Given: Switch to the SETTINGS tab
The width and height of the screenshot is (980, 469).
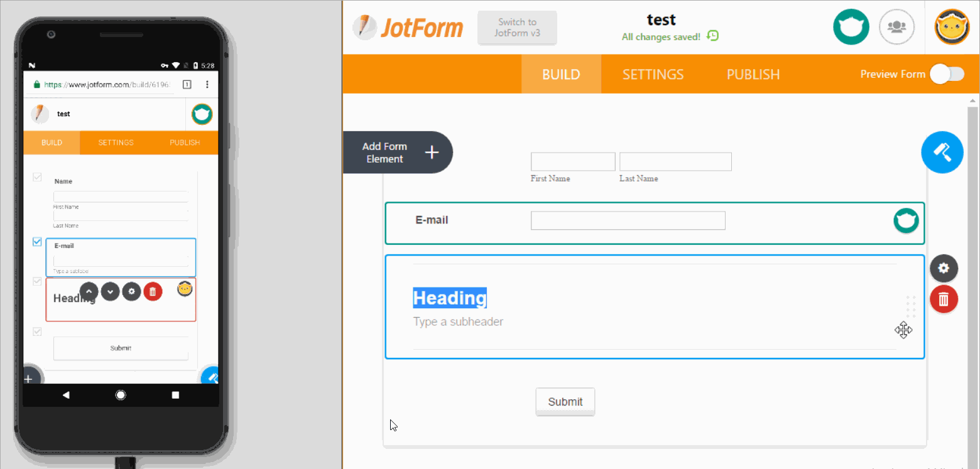Looking at the screenshot, I should (x=653, y=74).
